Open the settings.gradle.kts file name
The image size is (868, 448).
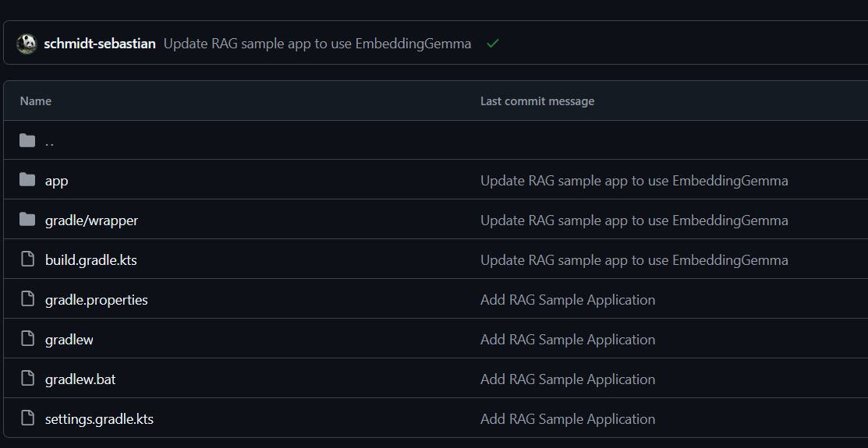point(99,419)
